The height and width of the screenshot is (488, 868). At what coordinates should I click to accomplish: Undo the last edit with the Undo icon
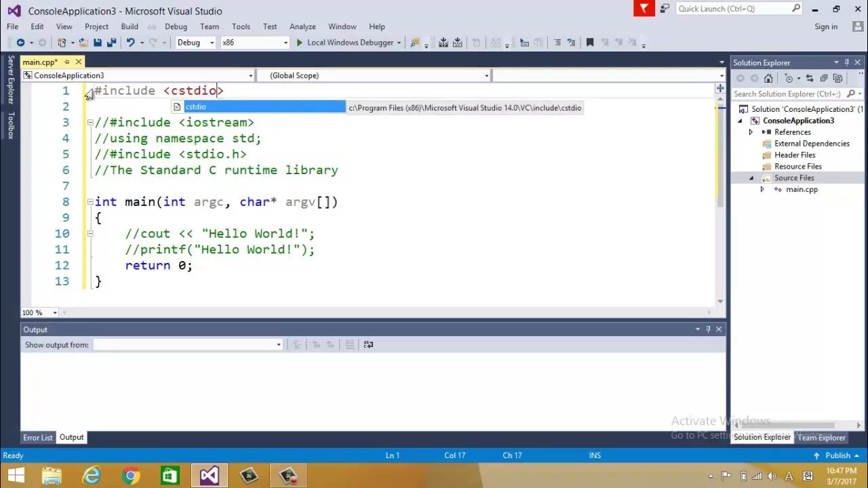coord(130,42)
